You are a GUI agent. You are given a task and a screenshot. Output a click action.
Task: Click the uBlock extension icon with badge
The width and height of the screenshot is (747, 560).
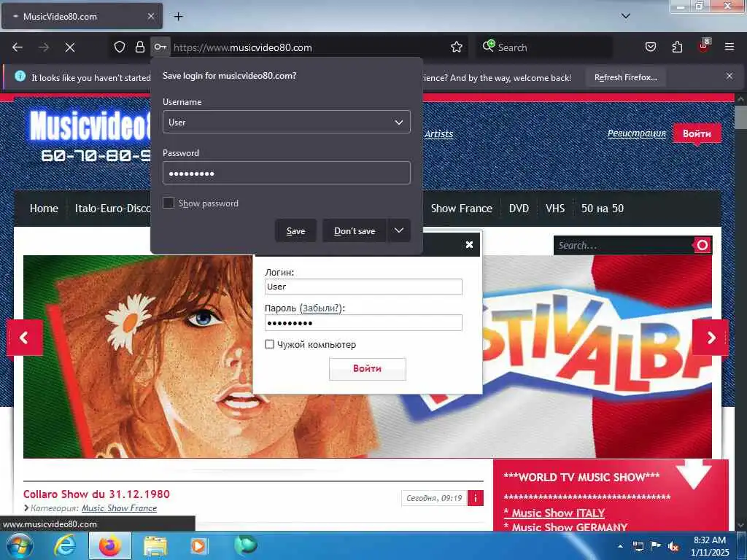tap(704, 46)
